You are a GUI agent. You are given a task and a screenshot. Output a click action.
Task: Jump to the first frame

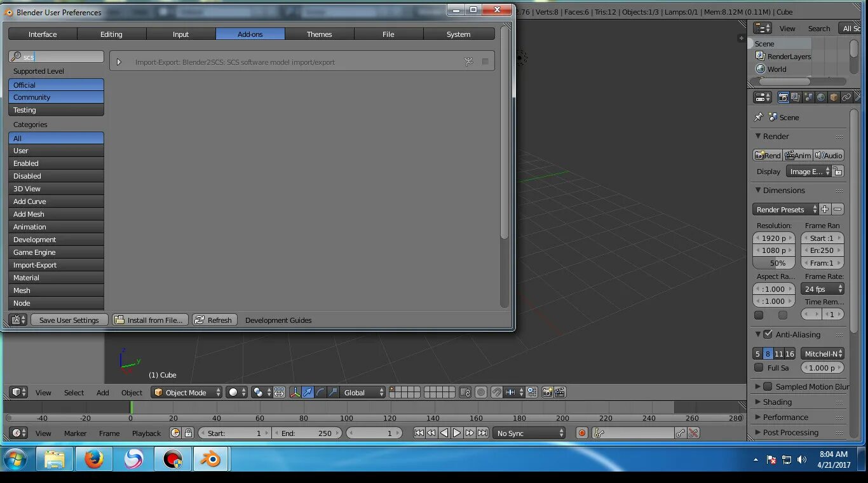pyautogui.click(x=419, y=433)
